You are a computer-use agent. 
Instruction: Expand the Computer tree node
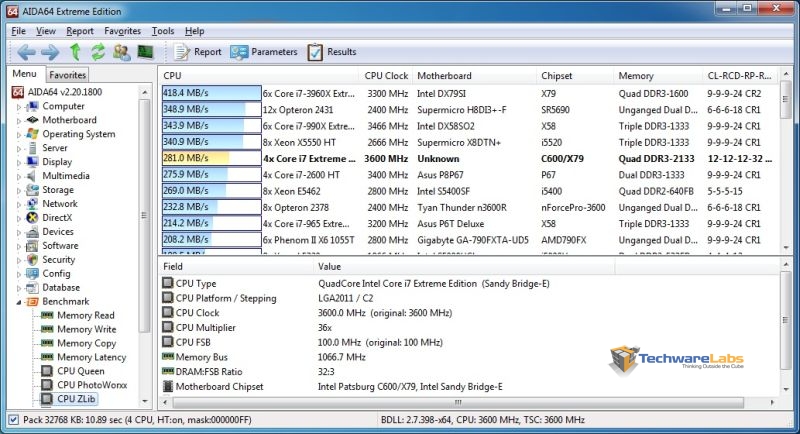pyautogui.click(x=19, y=107)
